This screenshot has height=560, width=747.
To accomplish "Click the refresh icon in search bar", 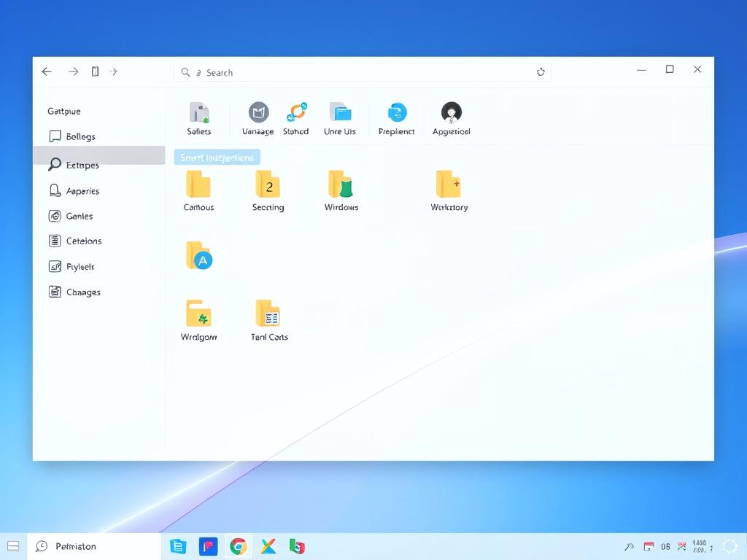I will [541, 72].
